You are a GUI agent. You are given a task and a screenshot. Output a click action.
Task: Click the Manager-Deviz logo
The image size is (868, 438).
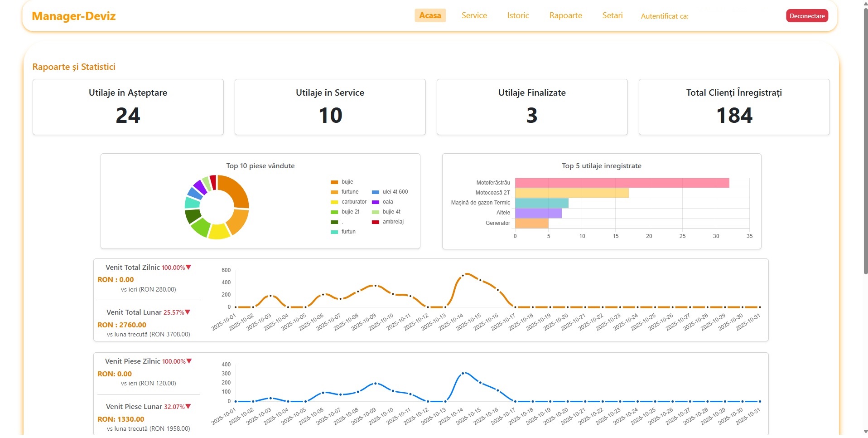click(x=74, y=16)
